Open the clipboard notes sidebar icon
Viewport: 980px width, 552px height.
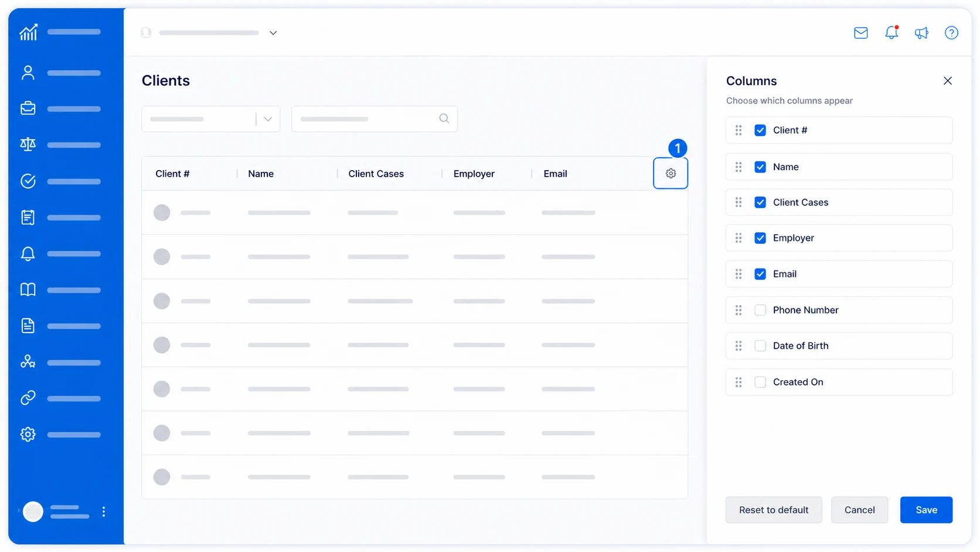coord(28,218)
